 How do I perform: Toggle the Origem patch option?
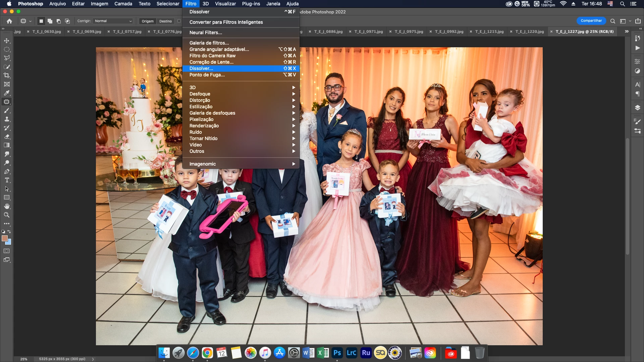(148, 21)
